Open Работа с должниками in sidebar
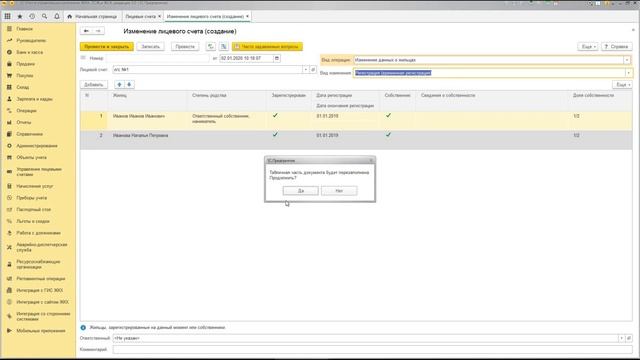Screen dimensions: 640x360 click(x=38, y=233)
